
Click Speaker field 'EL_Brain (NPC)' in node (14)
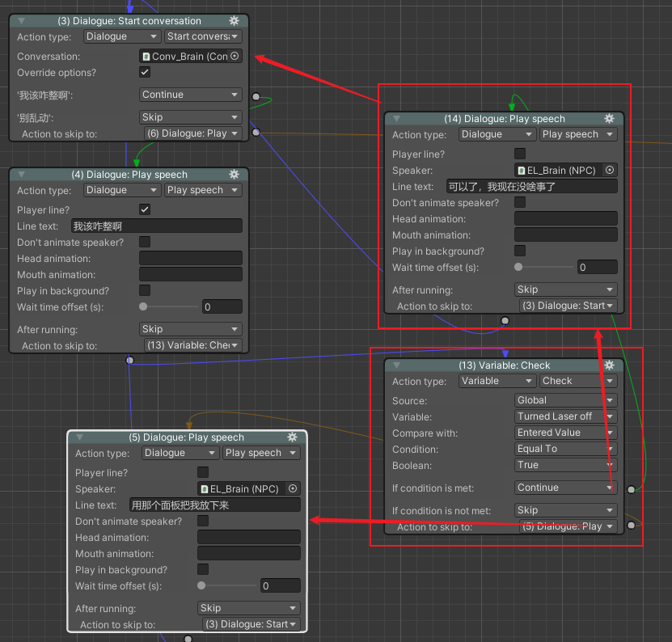coord(566,170)
